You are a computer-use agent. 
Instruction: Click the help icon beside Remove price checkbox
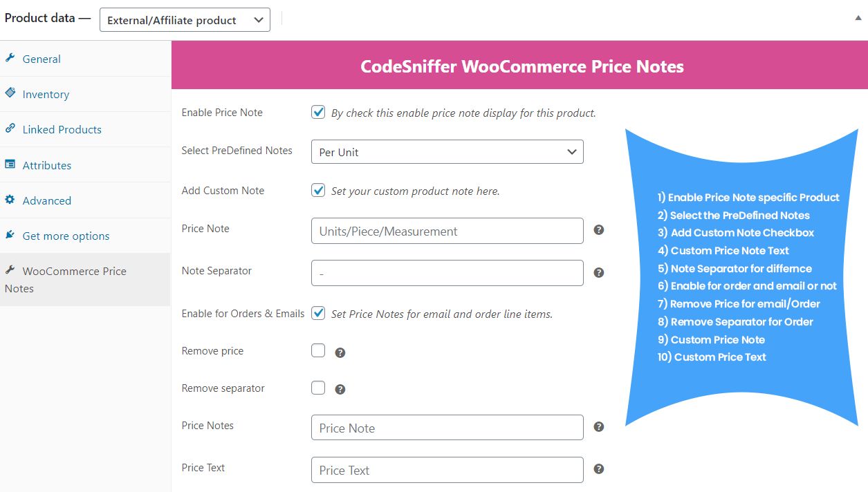[340, 352]
